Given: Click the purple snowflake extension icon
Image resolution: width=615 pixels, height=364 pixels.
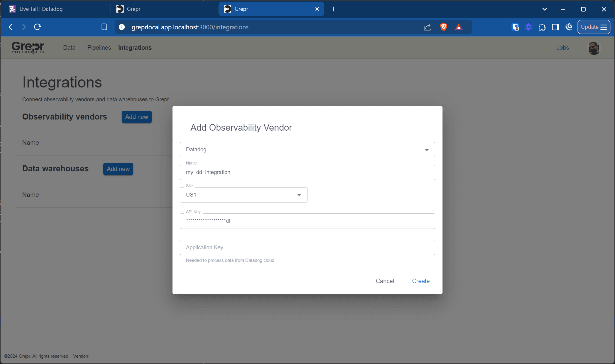Looking at the screenshot, I should (x=529, y=27).
